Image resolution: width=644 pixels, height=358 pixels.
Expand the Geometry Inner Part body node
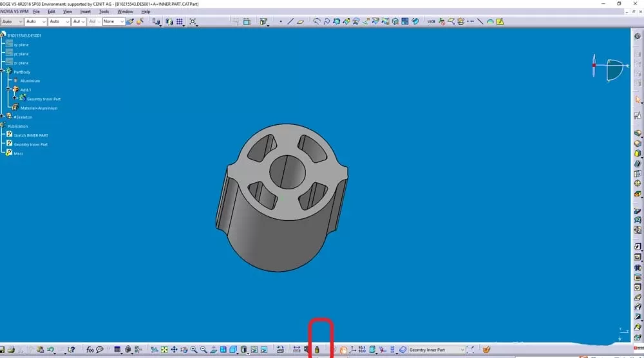tap(15, 99)
